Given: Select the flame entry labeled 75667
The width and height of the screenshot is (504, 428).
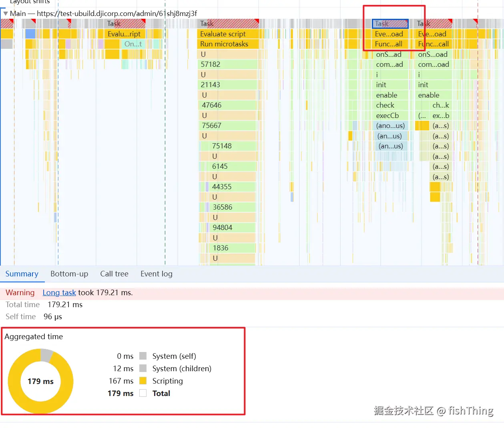Looking at the screenshot, I should coord(227,126).
